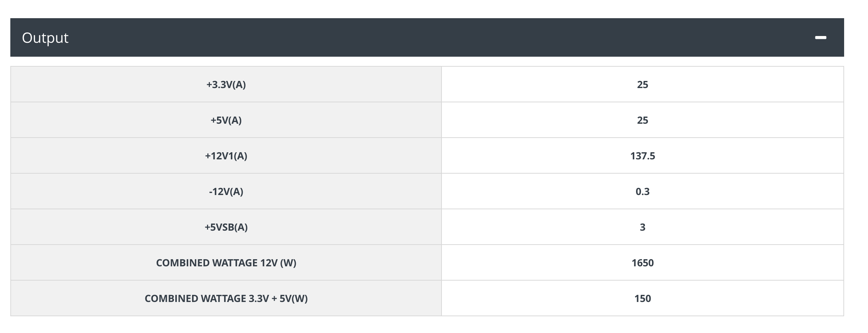The image size is (868, 333).
Task: Click the 3 value in +5VSB(A) row
Action: [x=642, y=227]
